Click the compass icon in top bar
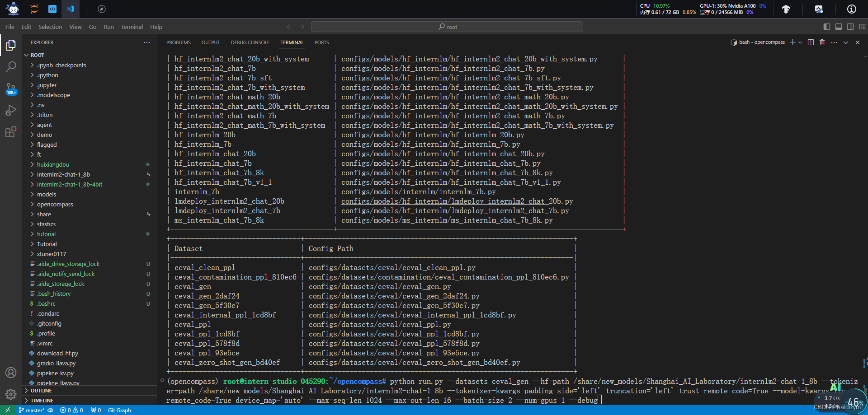 tap(102, 9)
